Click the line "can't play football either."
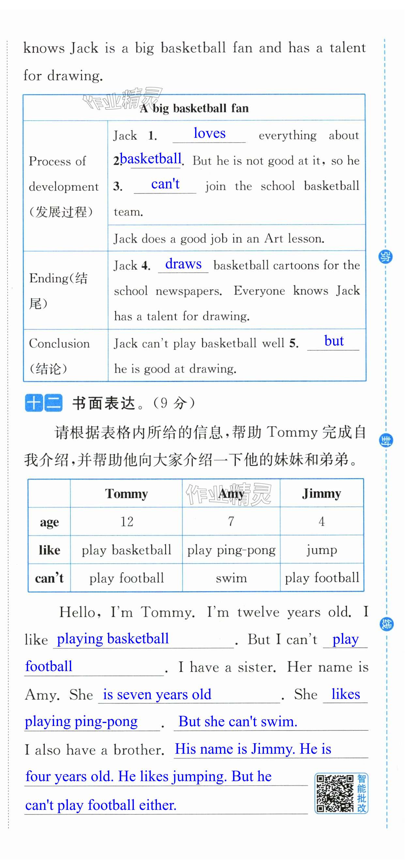The height and width of the screenshot is (868, 413). 101,805
